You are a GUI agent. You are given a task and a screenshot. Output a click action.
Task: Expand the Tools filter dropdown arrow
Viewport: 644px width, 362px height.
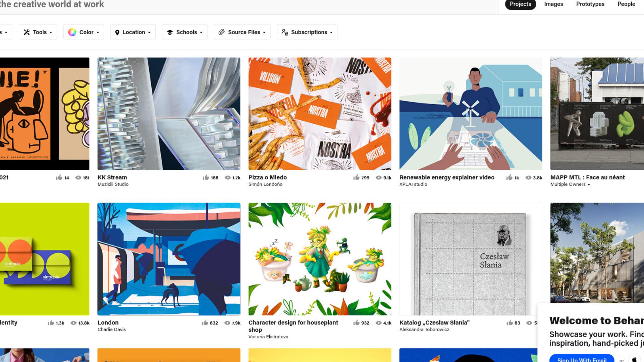[x=51, y=33]
